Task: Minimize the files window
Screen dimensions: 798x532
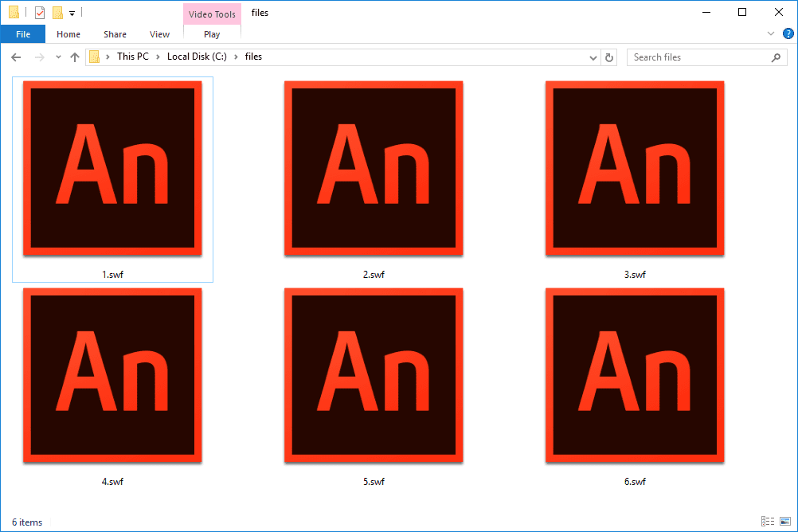Action: pyautogui.click(x=706, y=12)
